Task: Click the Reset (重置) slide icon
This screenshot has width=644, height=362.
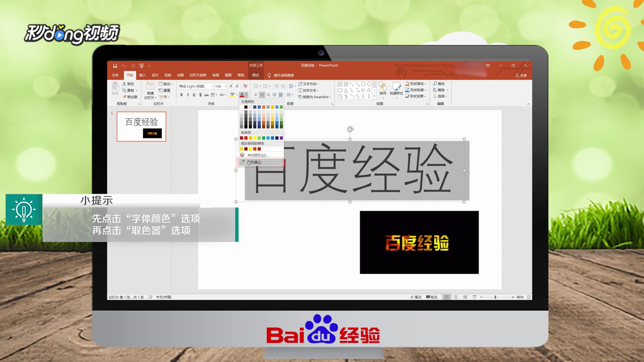Action: 160,90
